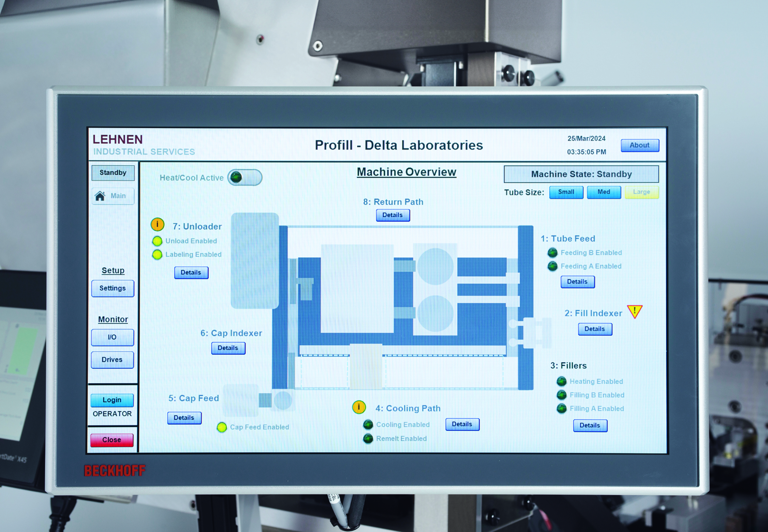
Task: Click Cooling Enabled indicator light
Action: 368,425
